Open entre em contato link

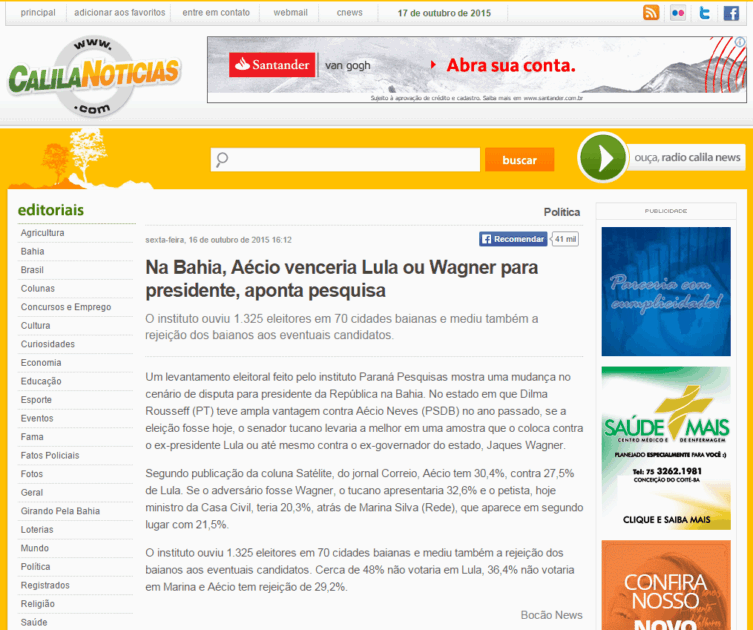216,13
